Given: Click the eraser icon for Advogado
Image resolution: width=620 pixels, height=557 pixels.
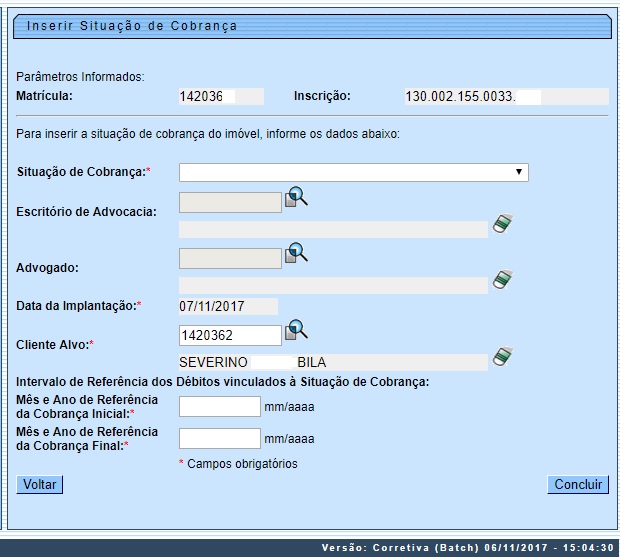Looking at the screenshot, I should pyautogui.click(x=502, y=280).
